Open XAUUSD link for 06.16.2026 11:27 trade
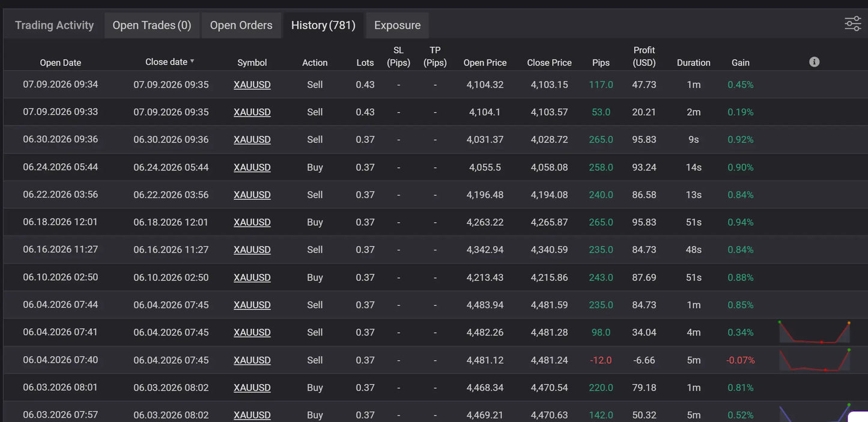Image resolution: width=868 pixels, height=422 pixels. (252, 250)
